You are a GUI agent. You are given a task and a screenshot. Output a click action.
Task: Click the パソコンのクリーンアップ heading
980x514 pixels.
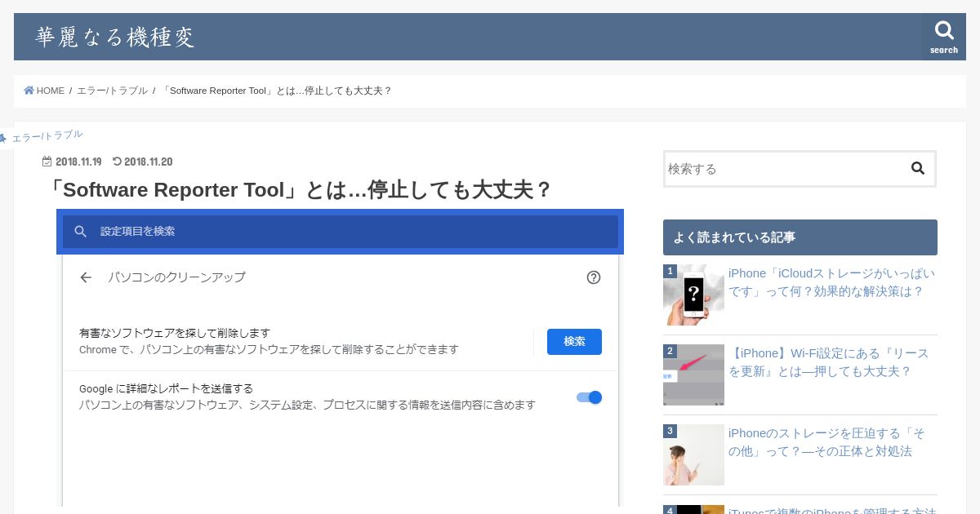[176, 277]
